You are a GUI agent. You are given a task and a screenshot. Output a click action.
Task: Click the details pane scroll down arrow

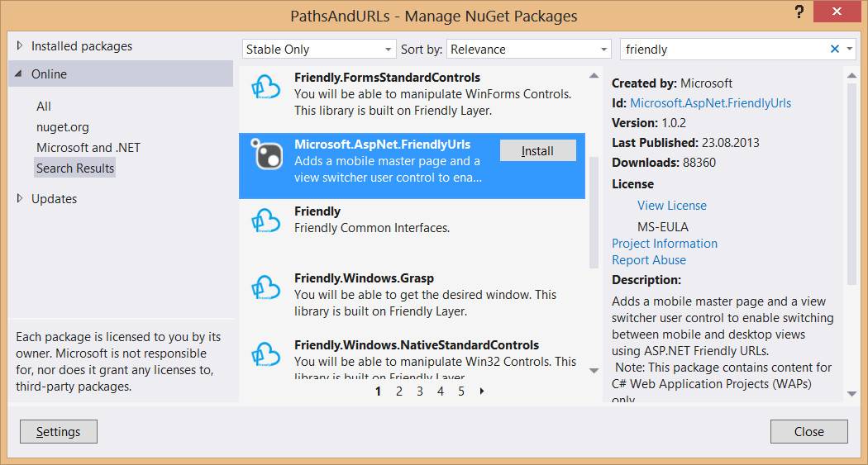click(852, 394)
